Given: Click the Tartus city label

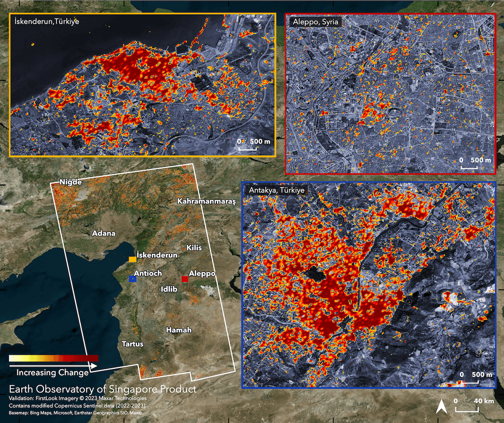Looking at the screenshot, I should pyautogui.click(x=133, y=344).
